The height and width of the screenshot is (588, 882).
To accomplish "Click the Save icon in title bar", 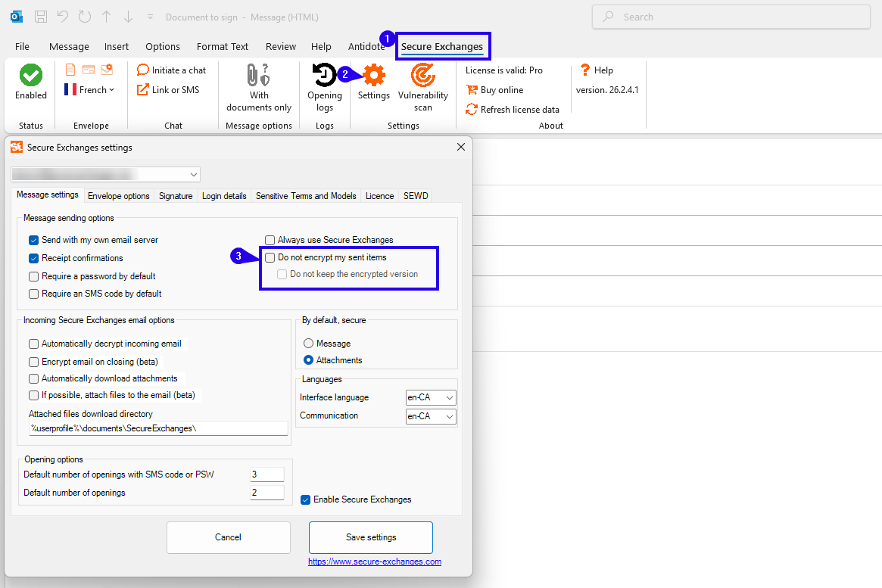I will point(41,17).
